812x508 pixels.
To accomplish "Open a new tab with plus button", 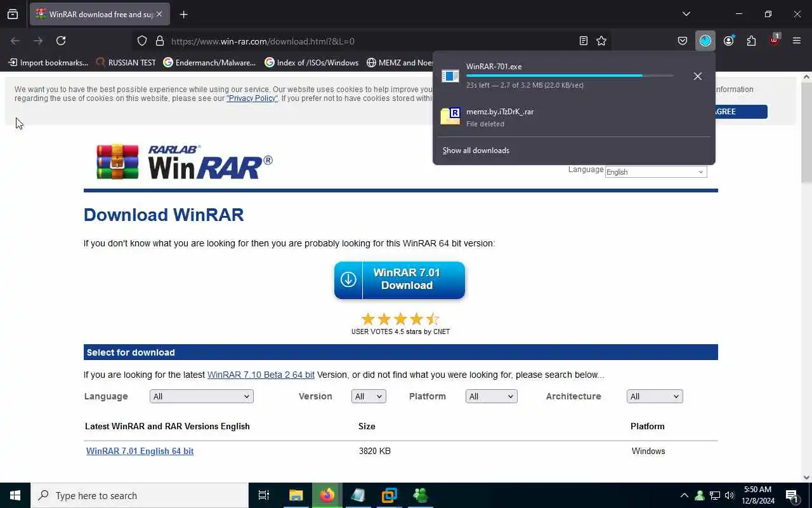I will coord(184,14).
